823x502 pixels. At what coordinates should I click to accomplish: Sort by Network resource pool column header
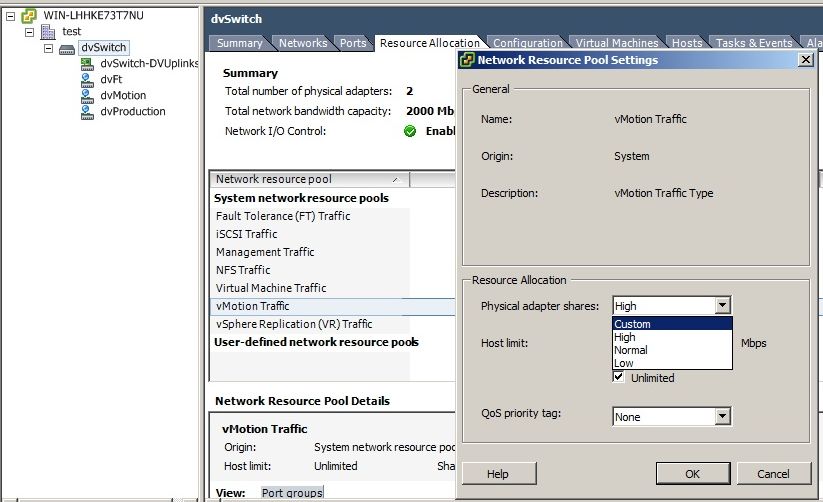[309, 179]
